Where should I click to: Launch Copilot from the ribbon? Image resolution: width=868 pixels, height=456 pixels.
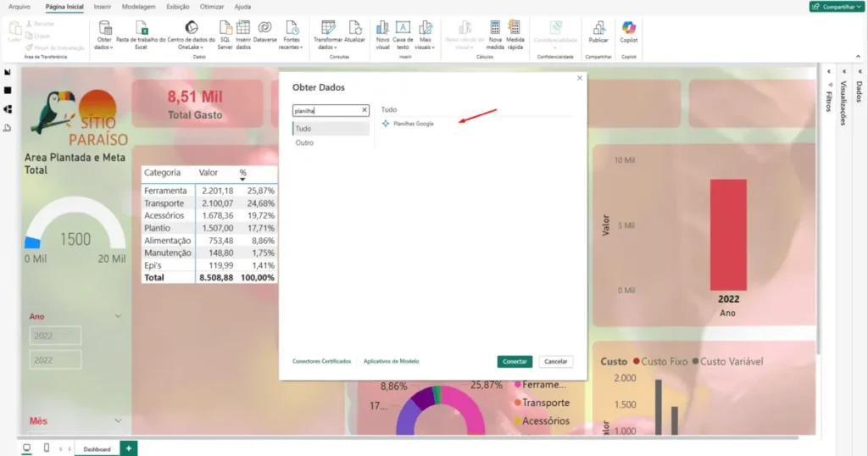click(629, 32)
